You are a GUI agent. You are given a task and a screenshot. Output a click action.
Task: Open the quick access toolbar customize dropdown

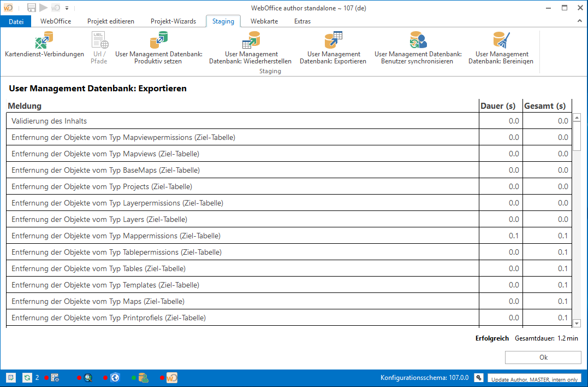pos(67,8)
